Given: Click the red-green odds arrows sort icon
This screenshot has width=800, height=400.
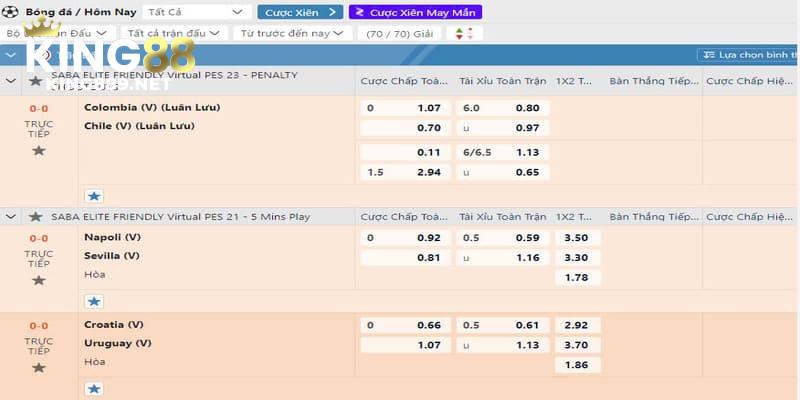Looking at the screenshot, I should (464, 34).
